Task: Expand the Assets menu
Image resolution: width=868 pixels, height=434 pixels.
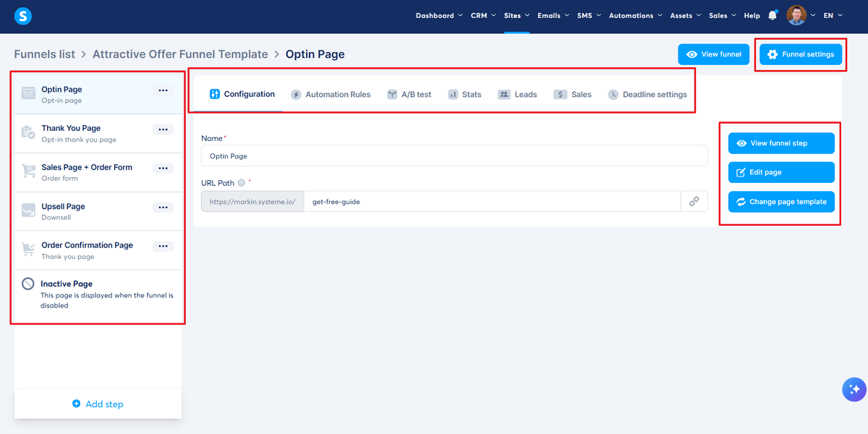Action: (686, 15)
